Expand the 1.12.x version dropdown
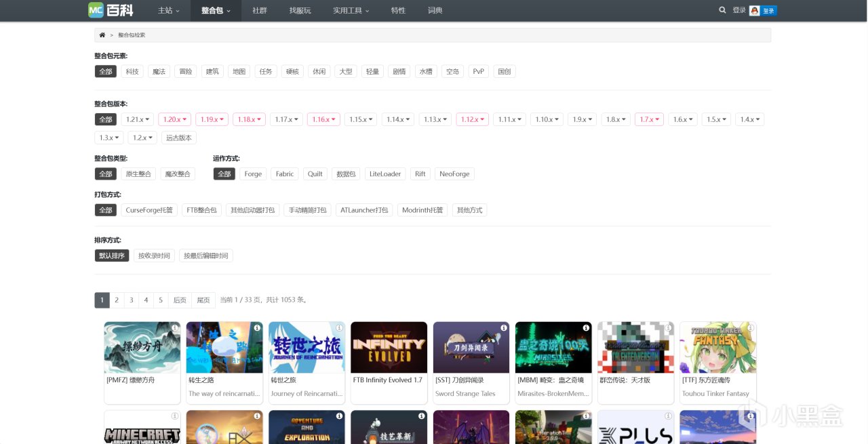 pos(473,119)
